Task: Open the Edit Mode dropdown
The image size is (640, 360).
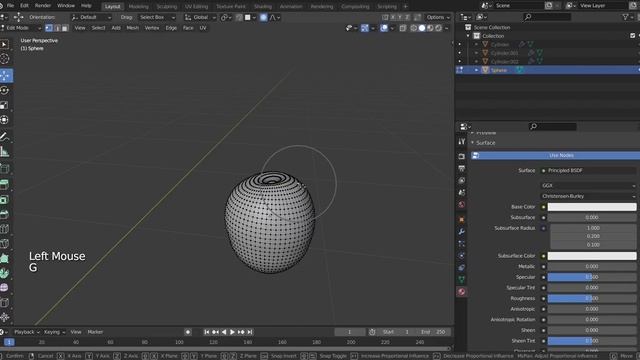Action: pyautogui.click(x=21, y=28)
